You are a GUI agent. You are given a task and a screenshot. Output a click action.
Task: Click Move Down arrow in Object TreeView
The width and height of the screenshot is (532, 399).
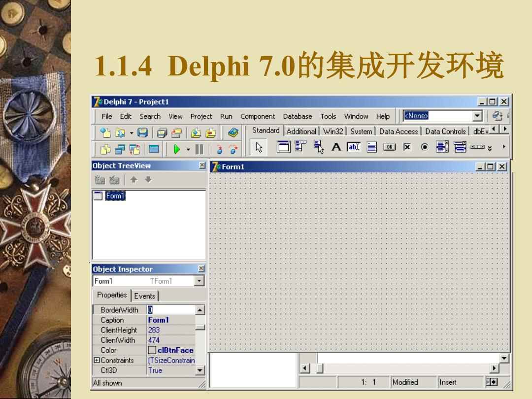point(148,179)
